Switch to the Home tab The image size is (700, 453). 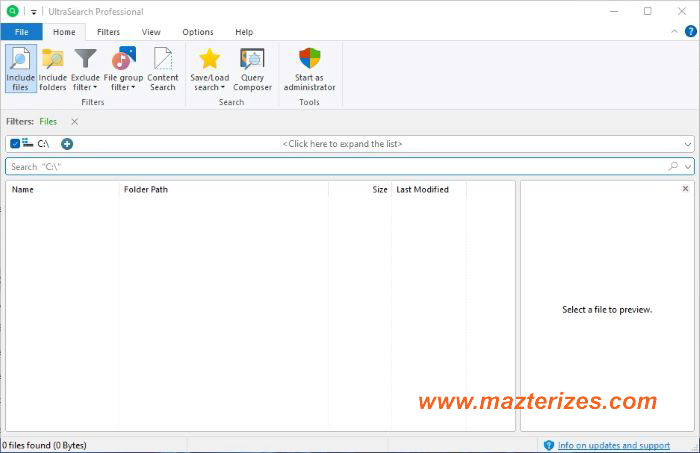[x=64, y=32]
